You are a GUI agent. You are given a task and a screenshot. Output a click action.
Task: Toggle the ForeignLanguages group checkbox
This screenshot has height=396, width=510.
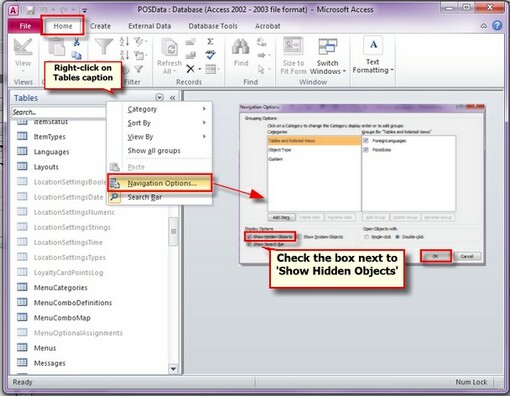click(366, 141)
